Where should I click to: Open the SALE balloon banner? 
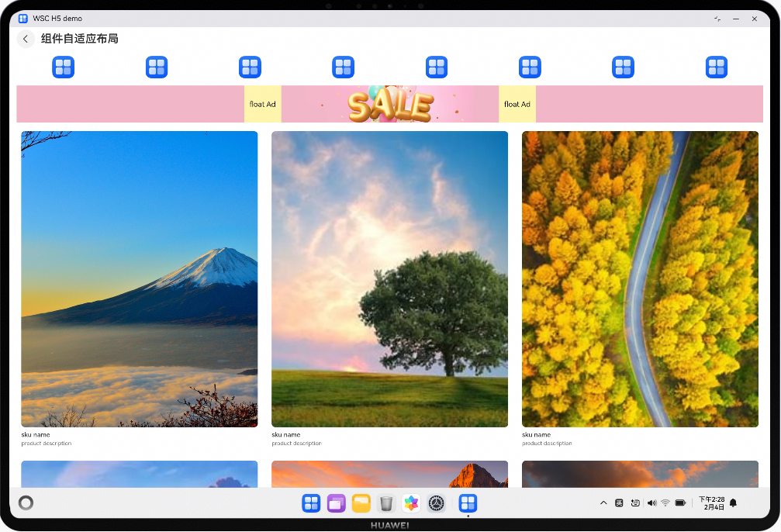tap(390, 105)
